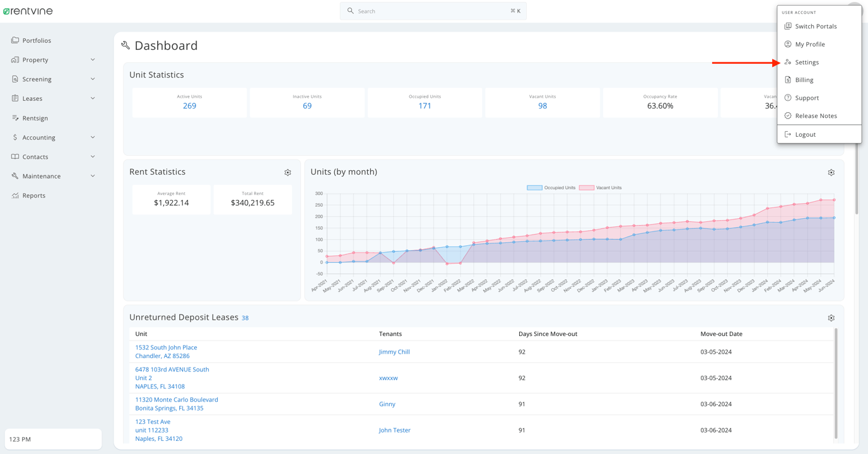The width and height of the screenshot is (868, 454).
Task: Click the Rentvine logo
Action: click(28, 11)
